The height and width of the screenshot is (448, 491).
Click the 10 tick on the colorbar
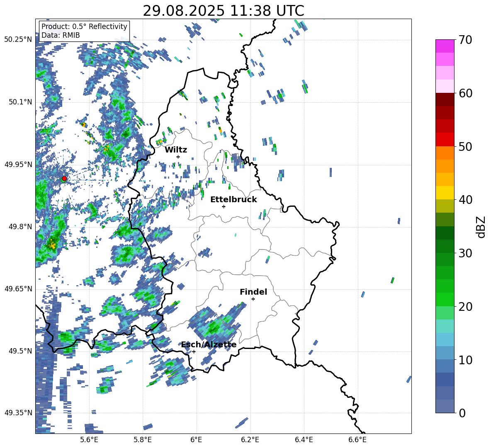pyautogui.click(x=466, y=360)
